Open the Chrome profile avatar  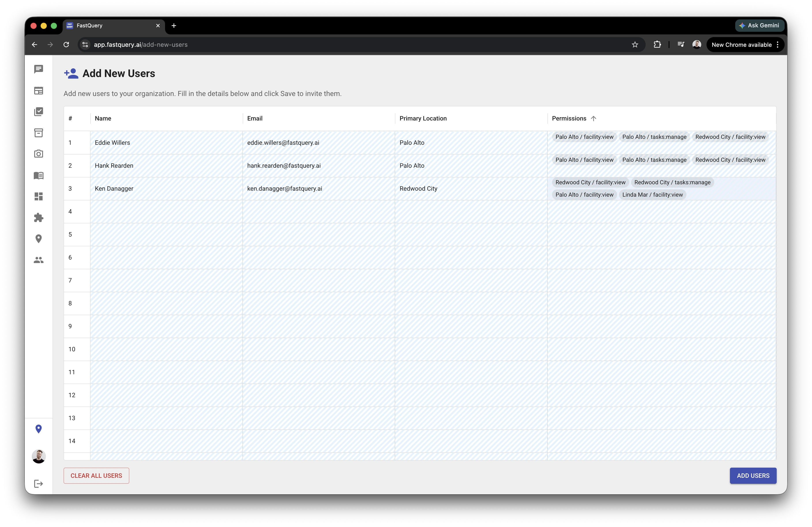point(697,45)
